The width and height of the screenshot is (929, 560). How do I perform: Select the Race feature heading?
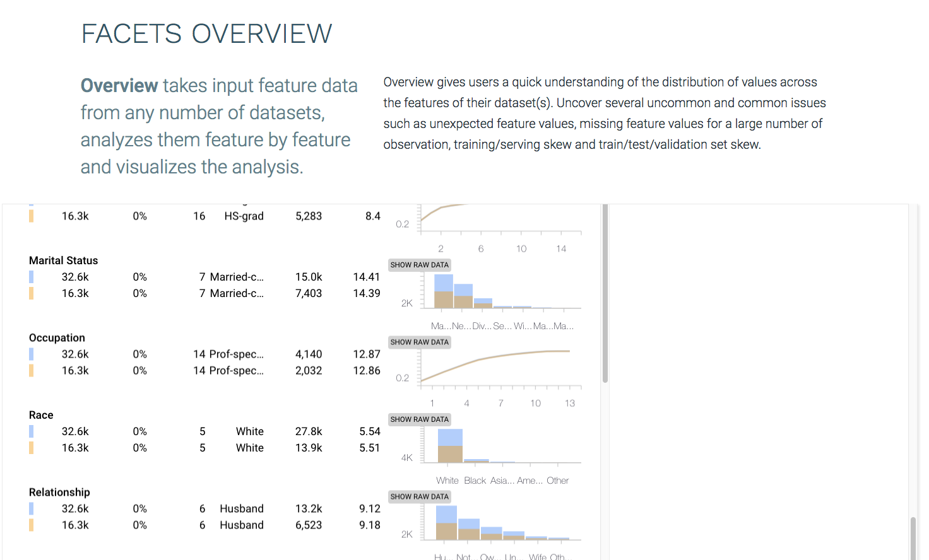pyautogui.click(x=41, y=415)
